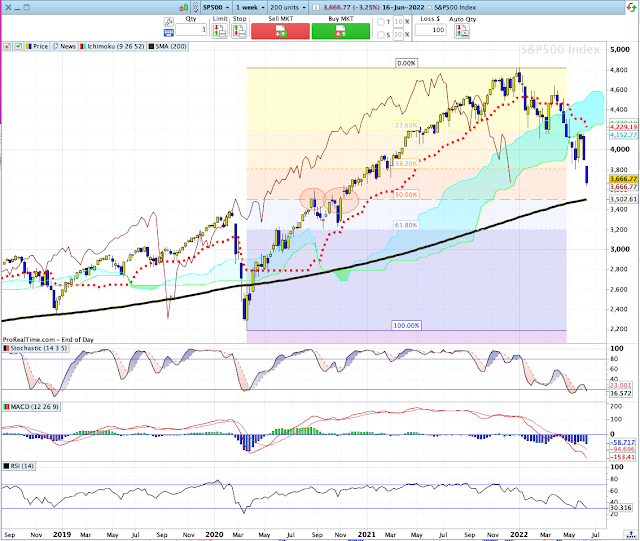Click the Auto Qty icon button

click(x=462, y=31)
